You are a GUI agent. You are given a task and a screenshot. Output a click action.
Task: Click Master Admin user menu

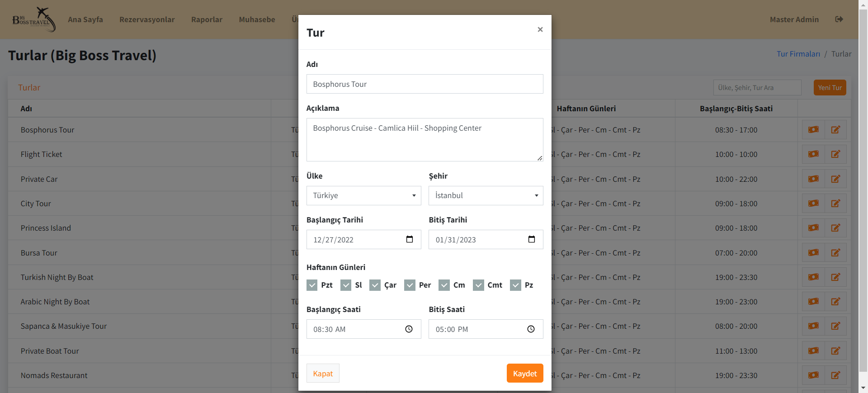click(x=794, y=19)
